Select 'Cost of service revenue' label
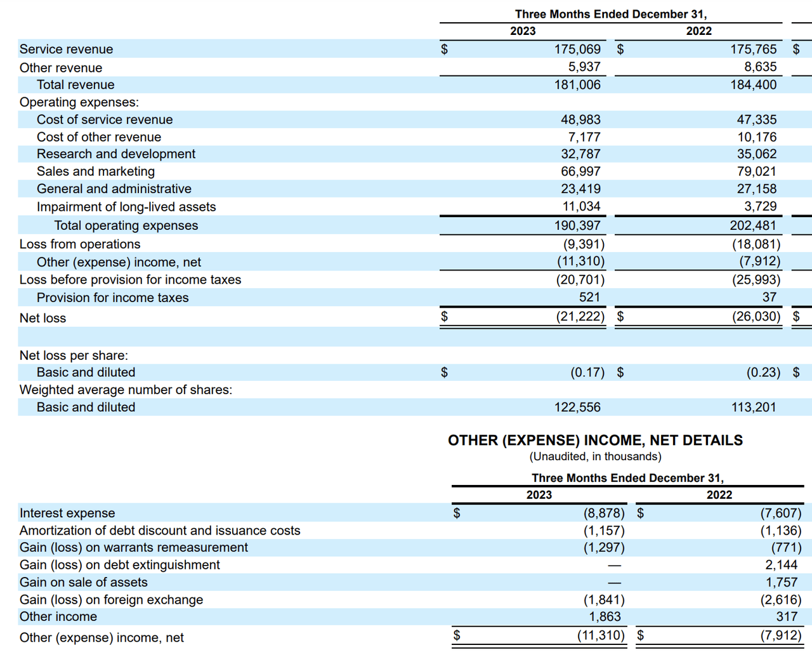This screenshot has height=657, width=812. click(105, 119)
